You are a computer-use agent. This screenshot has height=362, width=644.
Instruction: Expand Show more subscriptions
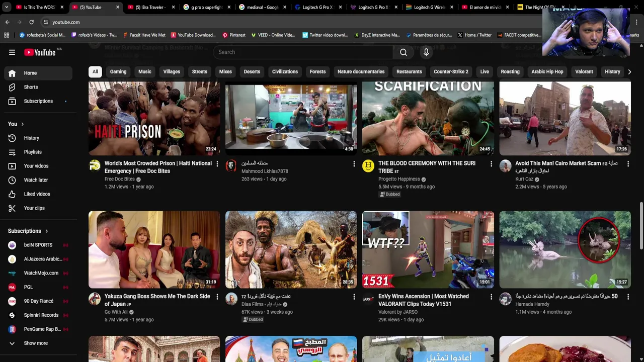(x=38, y=343)
